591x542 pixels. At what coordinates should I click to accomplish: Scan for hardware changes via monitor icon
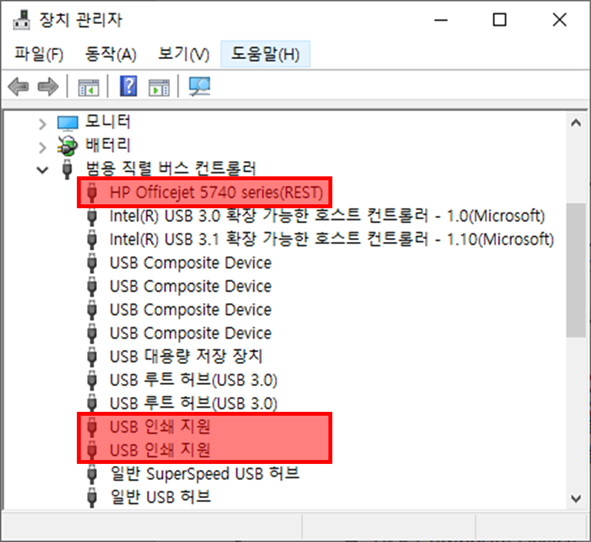199,87
